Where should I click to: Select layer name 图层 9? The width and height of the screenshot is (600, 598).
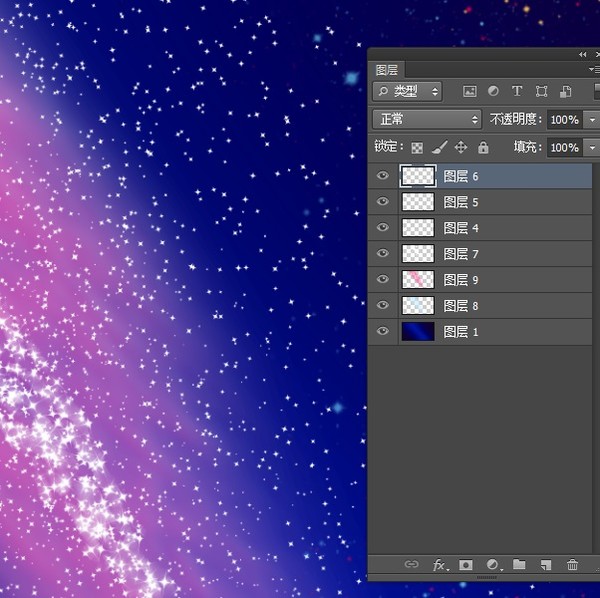coord(461,280)
